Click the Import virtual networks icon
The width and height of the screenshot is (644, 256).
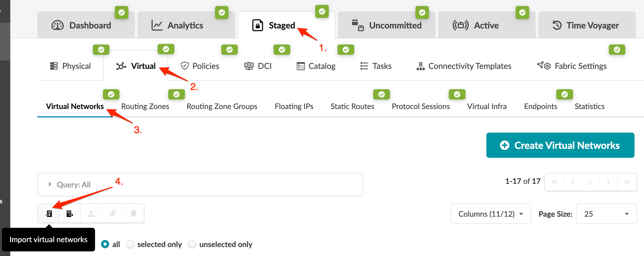point(49,214)
